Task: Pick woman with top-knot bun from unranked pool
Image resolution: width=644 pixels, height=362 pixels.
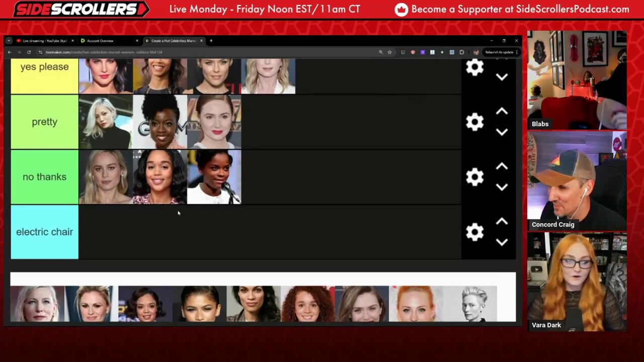Action: pos(199,304)
